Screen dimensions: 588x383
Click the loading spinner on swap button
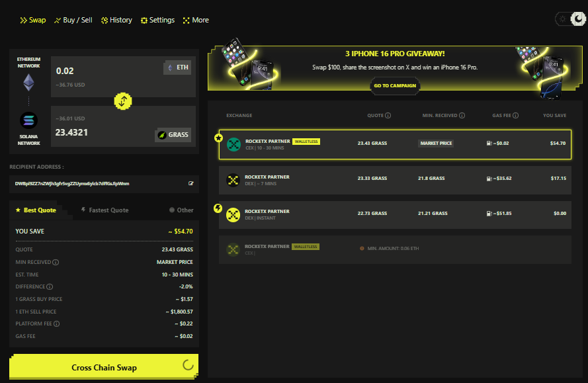tap(188, 364)
